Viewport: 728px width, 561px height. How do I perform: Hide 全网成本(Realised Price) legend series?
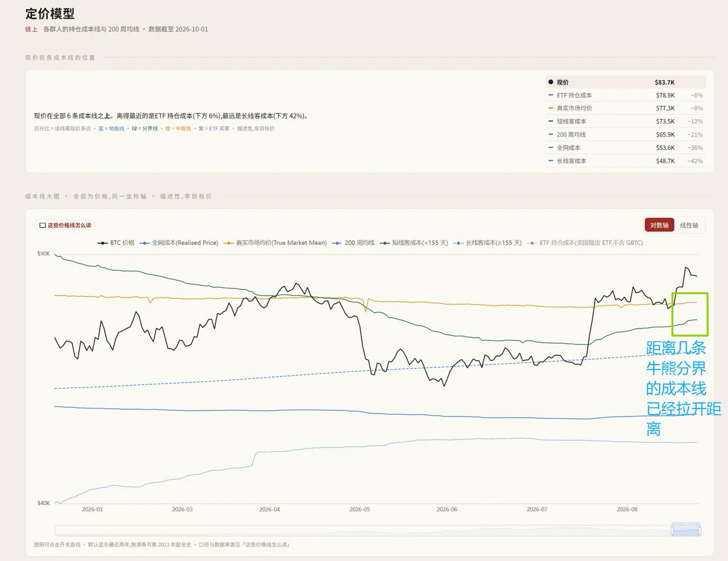(x=179, y=243)
